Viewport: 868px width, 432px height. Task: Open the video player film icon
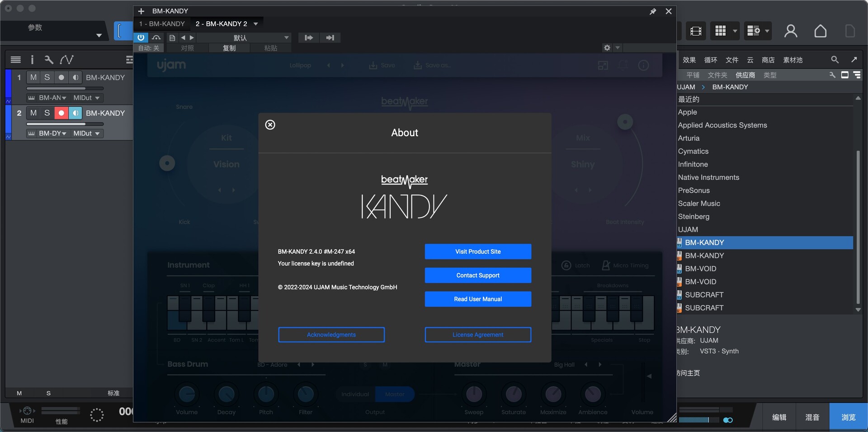(x=696, y=31)
